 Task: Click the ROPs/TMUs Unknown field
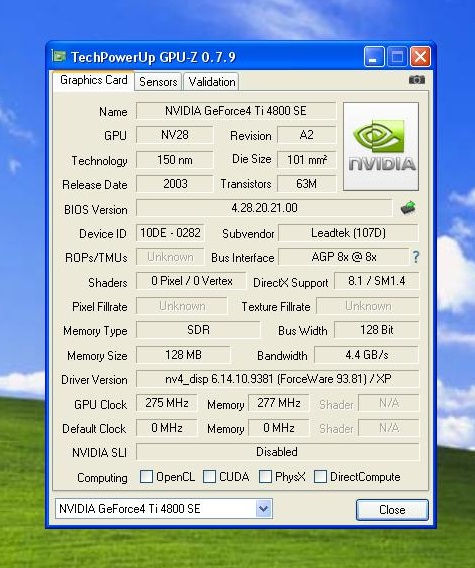pos(170,257)
